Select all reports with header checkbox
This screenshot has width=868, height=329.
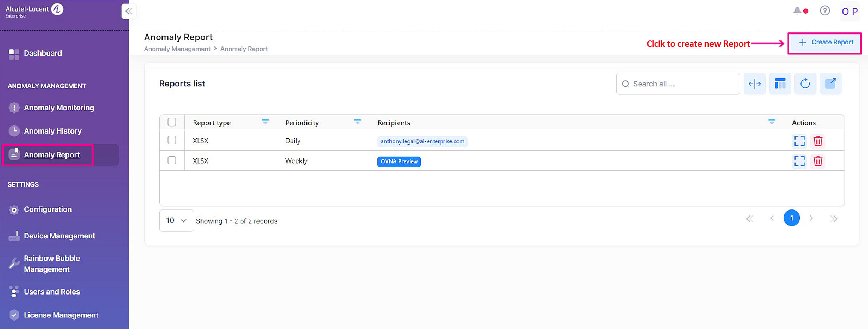[172, 123]
